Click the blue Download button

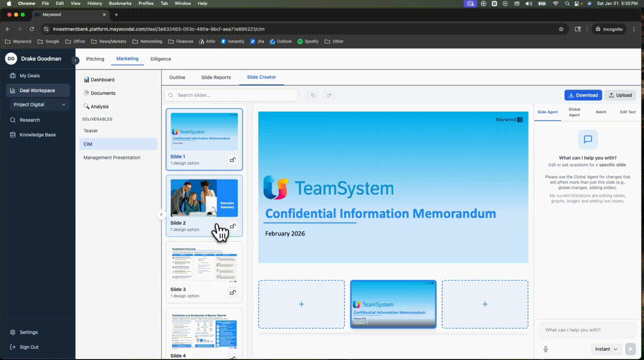coord(582,95)
